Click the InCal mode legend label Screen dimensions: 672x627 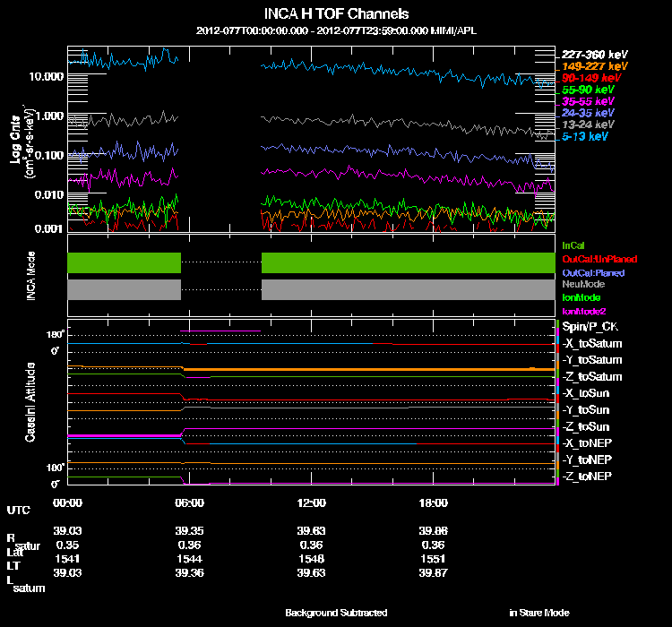pyautogui.click(x=573, y=245)
